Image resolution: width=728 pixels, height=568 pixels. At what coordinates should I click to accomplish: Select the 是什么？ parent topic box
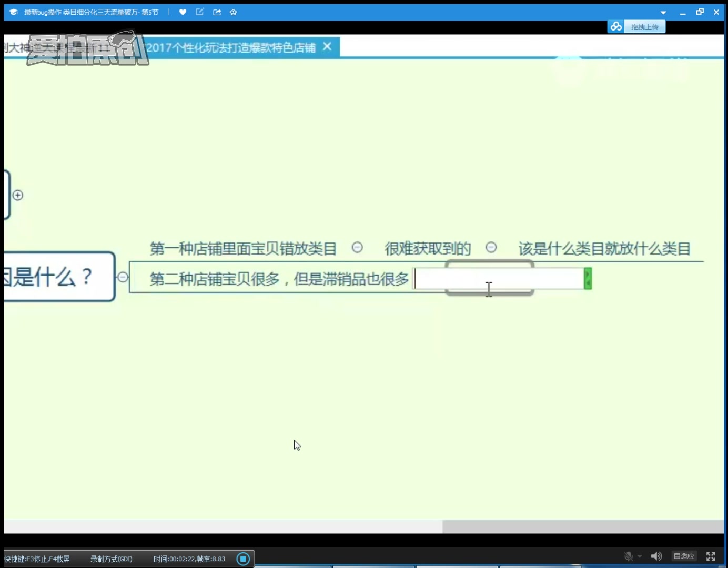pos(59,277)
